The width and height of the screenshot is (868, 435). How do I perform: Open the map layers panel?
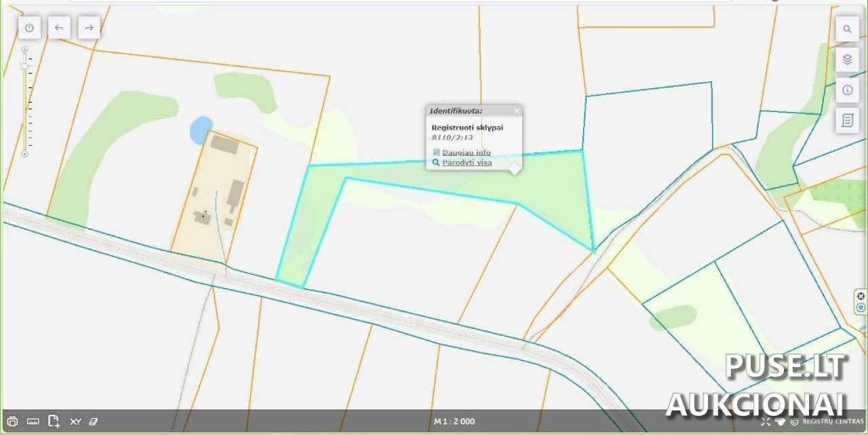pos(847,60)
